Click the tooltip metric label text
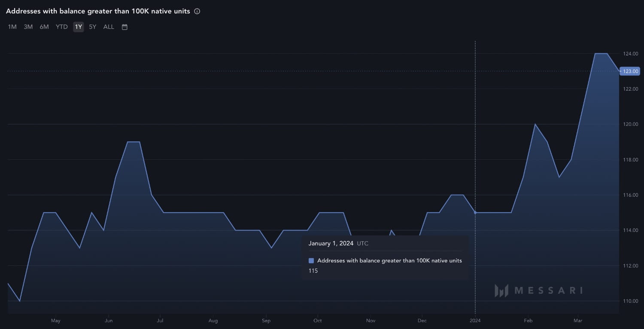This screenshot has width=644, height=329. (x=389, y=260)
